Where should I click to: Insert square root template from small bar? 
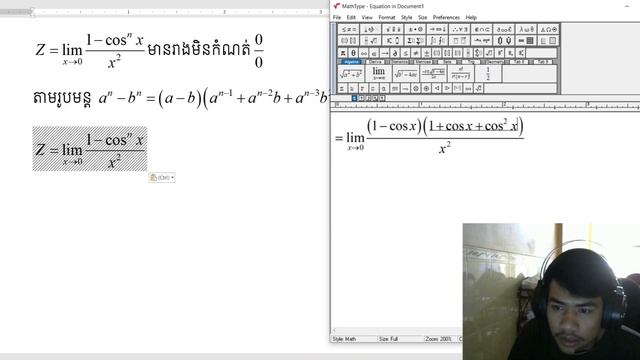489,53
